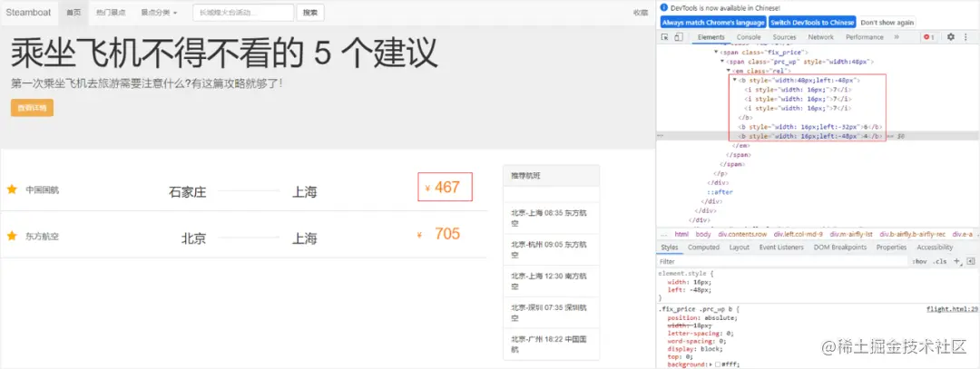
Task: Select the html breadcrumb
Action: point(681,234)
